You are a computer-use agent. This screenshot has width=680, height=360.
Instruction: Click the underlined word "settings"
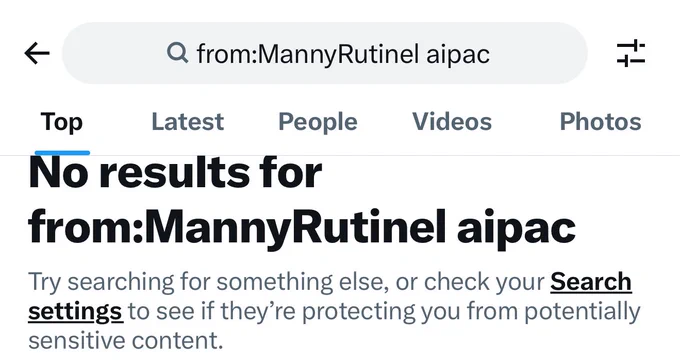click(75, 311)
